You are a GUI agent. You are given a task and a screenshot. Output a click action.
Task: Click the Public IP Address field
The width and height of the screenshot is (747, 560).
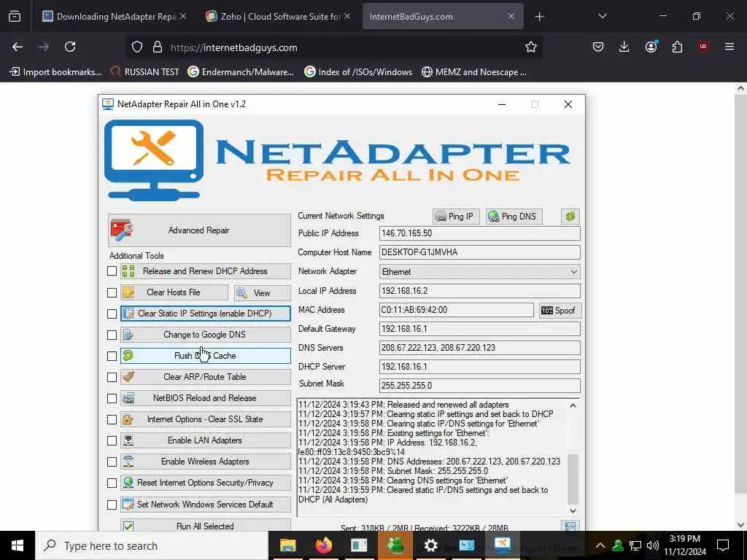(480, 233)
